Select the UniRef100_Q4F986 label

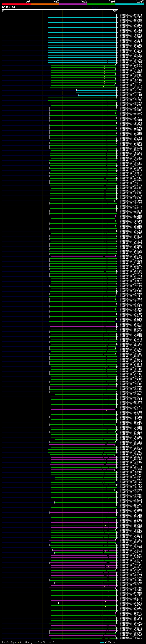pyautogui.click(x=131, y=48)
